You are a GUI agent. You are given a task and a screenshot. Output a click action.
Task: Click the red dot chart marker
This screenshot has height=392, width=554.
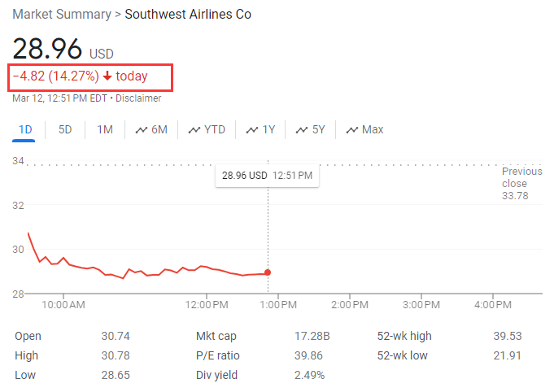268,272
